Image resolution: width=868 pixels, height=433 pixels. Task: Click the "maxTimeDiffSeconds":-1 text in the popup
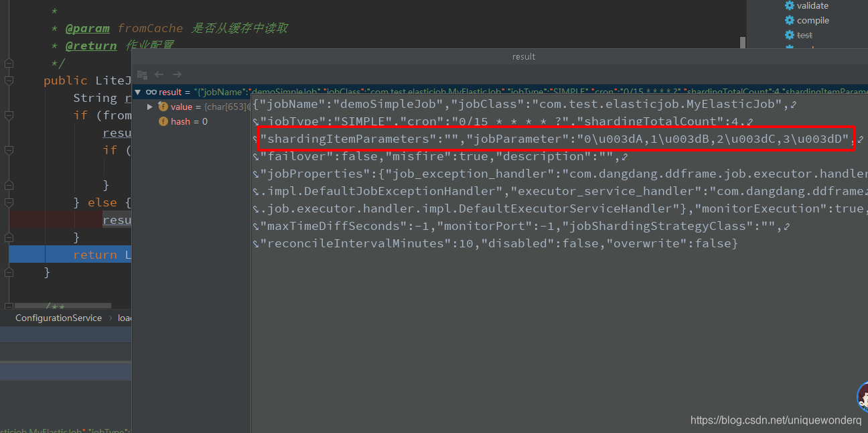click(x=344, y=226)
